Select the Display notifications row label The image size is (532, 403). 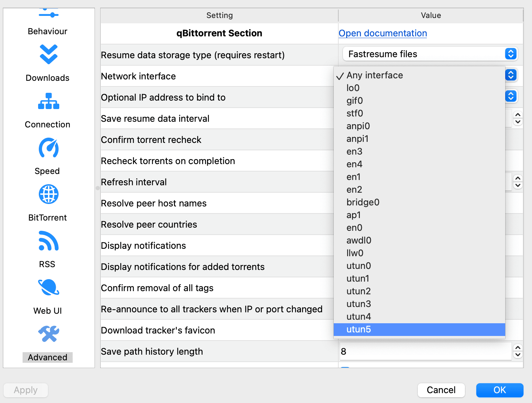click(x=143, y=246)
